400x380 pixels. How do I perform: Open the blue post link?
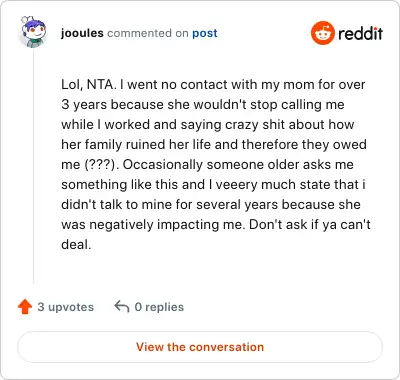tap(205, 33)
